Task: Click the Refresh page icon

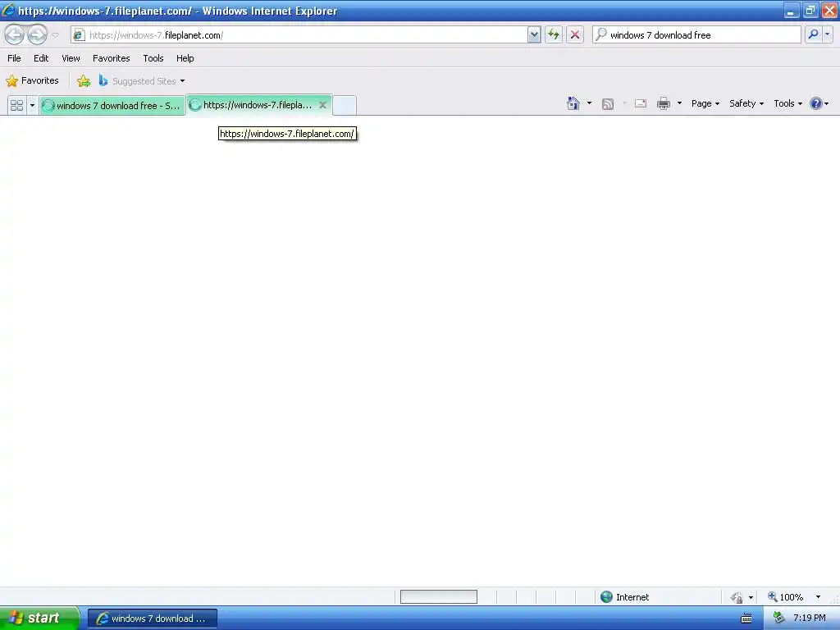Action: (x=554, y=34)
